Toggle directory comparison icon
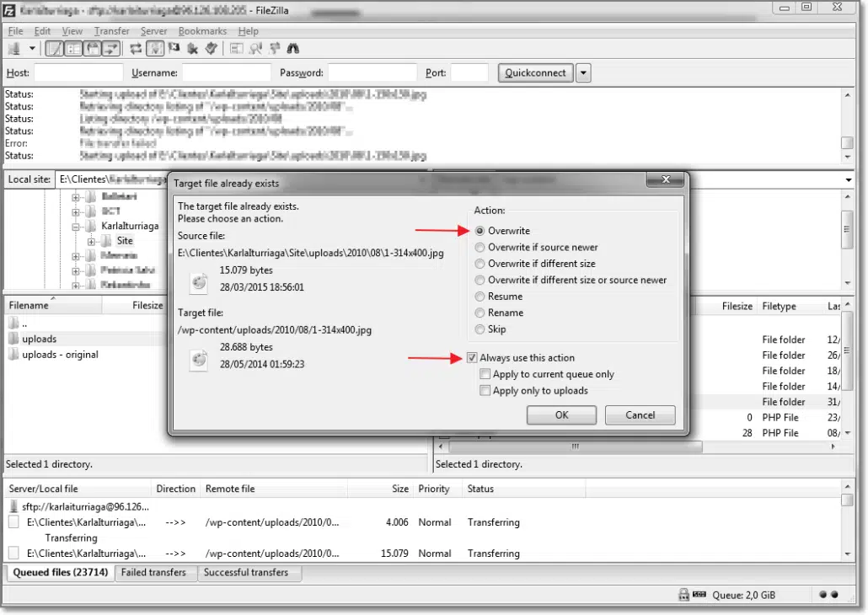The image size is (868, 615). point(255,49)
